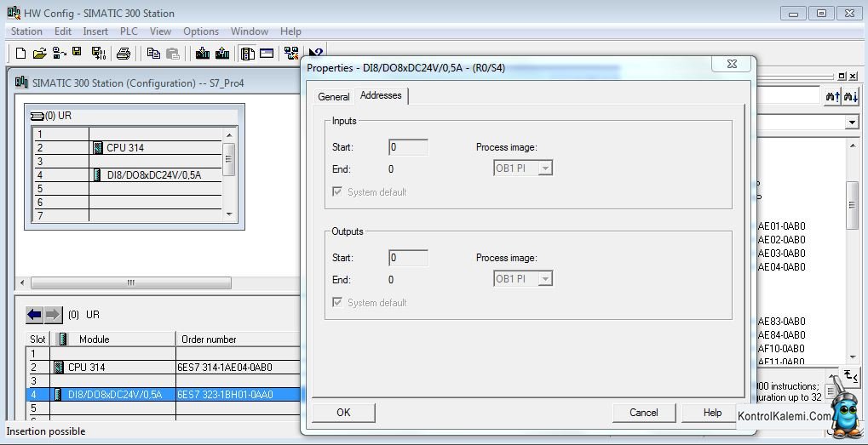Click the New station toolbar icon
Screen dimensions: 868x445
pos(20,53)
